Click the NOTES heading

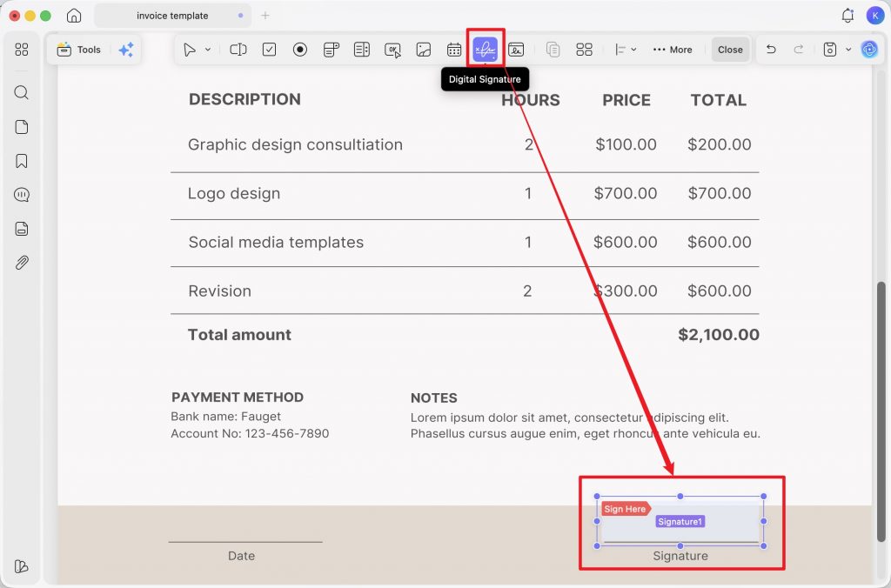click(433, 398)
